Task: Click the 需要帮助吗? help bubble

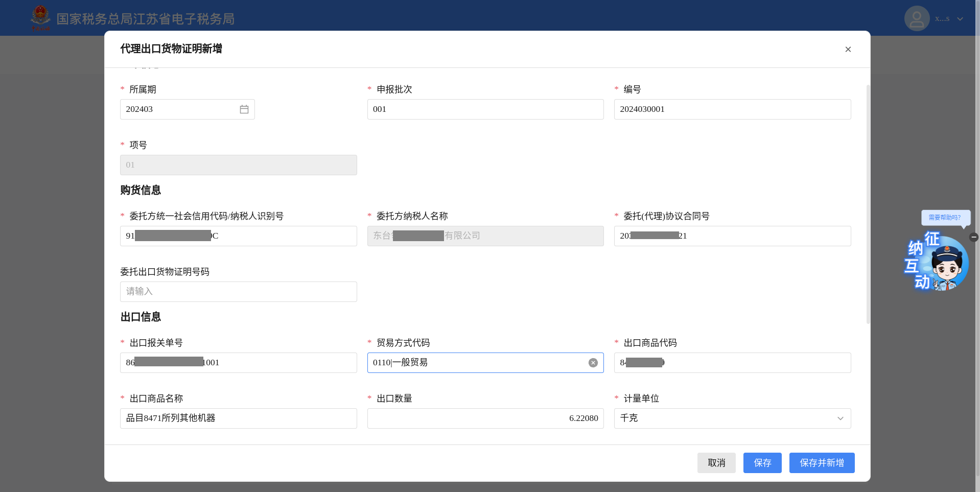Action: tap(945, 218)
